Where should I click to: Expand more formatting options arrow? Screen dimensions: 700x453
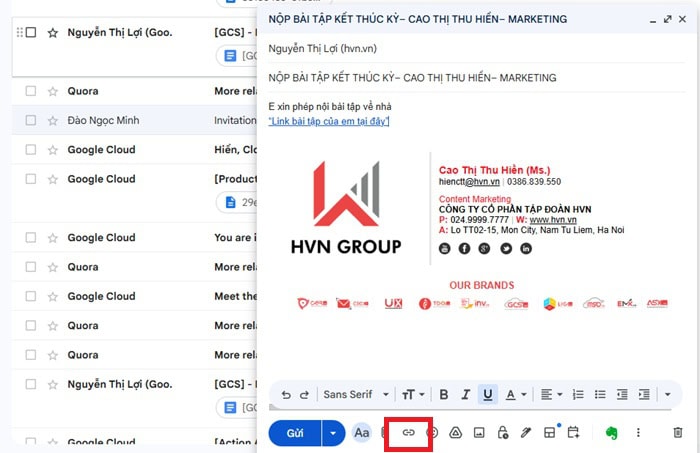click(x=667, y=395)
